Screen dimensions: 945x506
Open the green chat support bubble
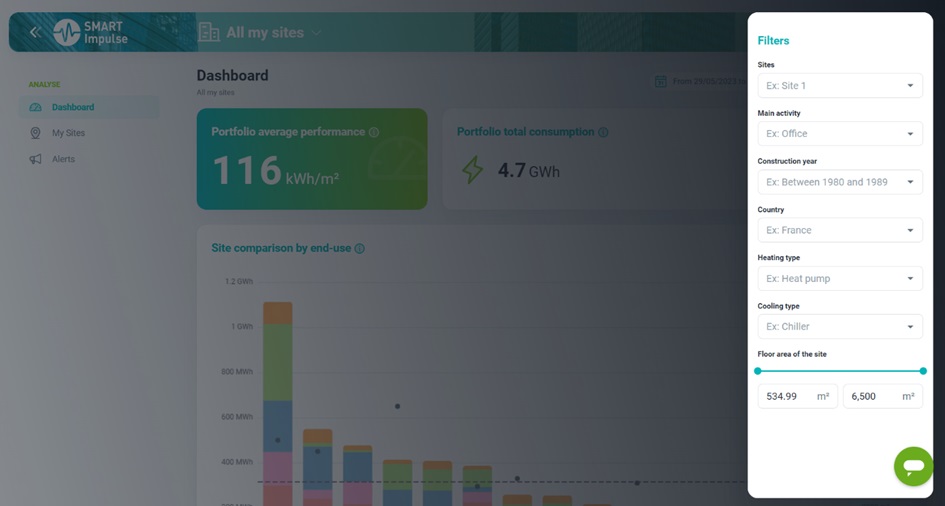point(912,466)
